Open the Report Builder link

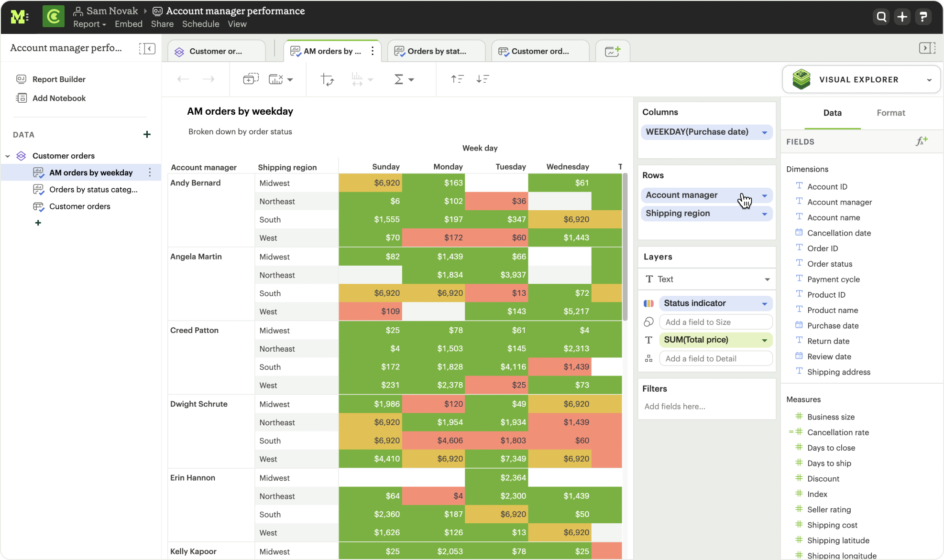58,79
